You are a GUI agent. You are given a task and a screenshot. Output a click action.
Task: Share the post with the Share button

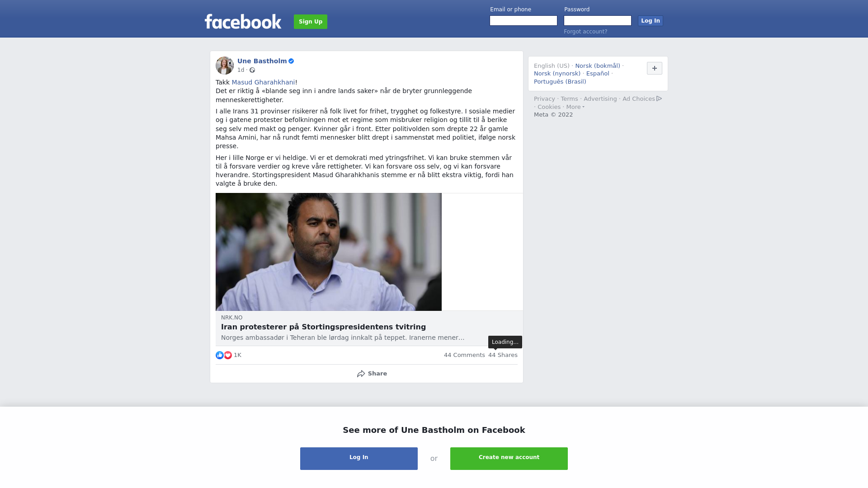point(372,374)
